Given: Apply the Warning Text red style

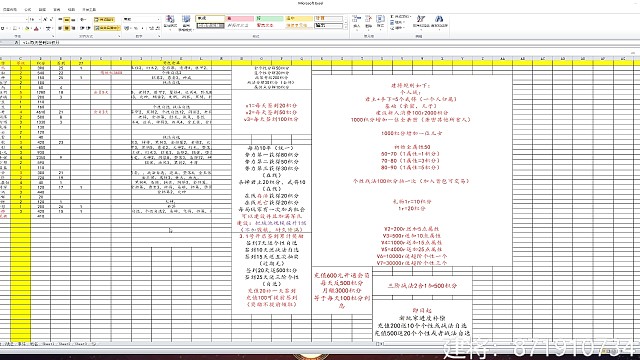Looking at the screenshot, I should [x=269, y=25].
